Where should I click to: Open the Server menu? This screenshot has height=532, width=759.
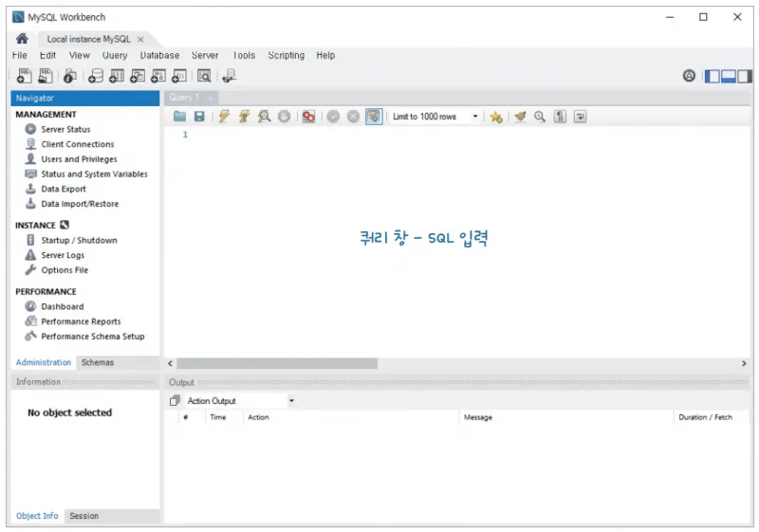205,55
